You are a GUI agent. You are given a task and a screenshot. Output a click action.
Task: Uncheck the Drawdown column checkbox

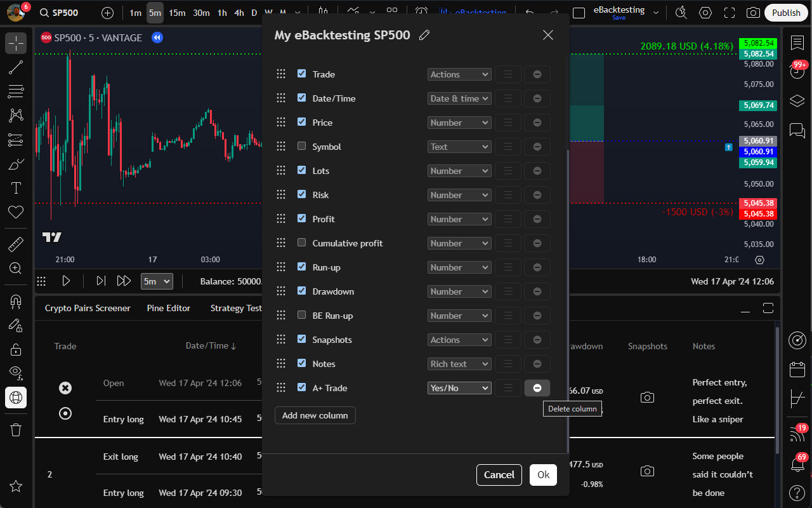click(x=301, y=291)
